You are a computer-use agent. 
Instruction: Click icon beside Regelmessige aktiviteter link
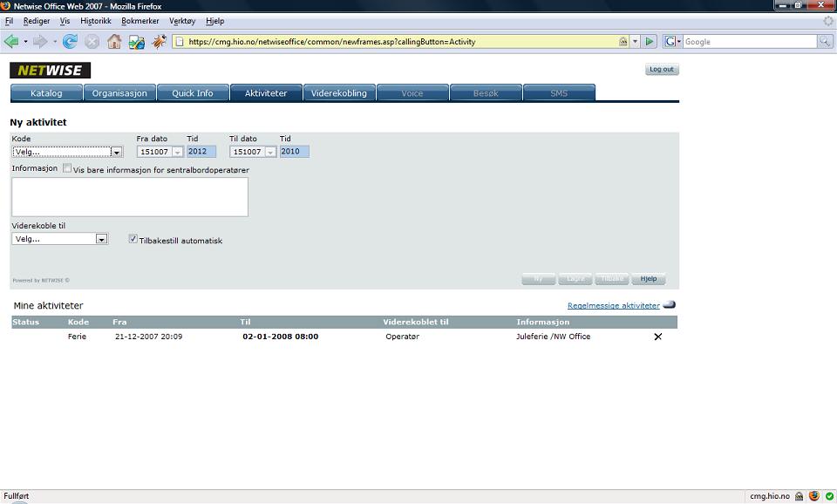click(x=670, y=305)
